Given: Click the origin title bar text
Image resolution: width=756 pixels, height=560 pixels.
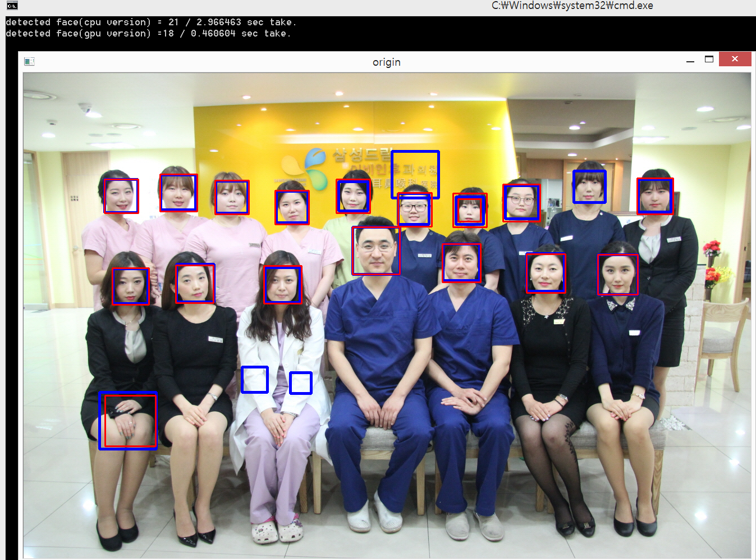Looking at the screenshot, I should (x=386, y=62).
